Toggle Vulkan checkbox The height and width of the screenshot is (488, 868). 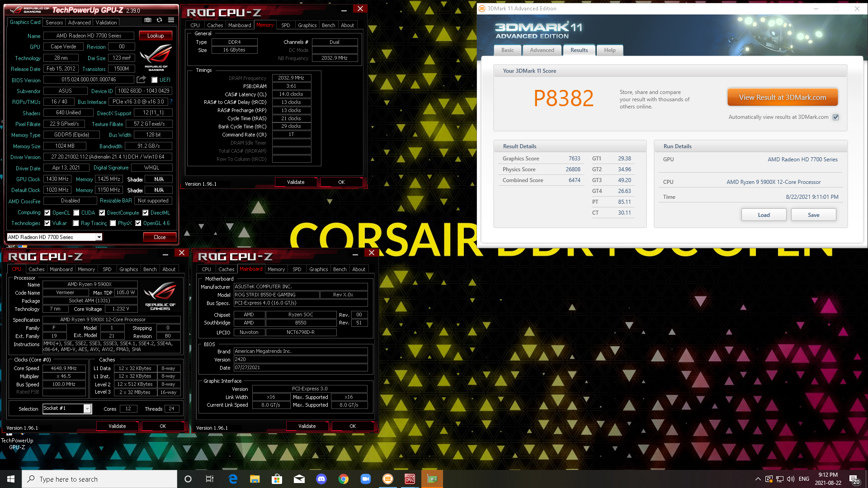47,223
